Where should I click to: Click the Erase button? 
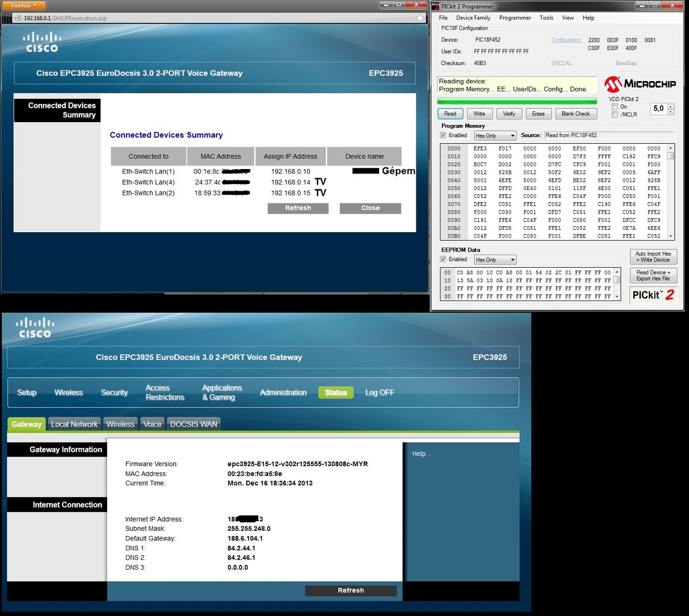click(538, 114)
